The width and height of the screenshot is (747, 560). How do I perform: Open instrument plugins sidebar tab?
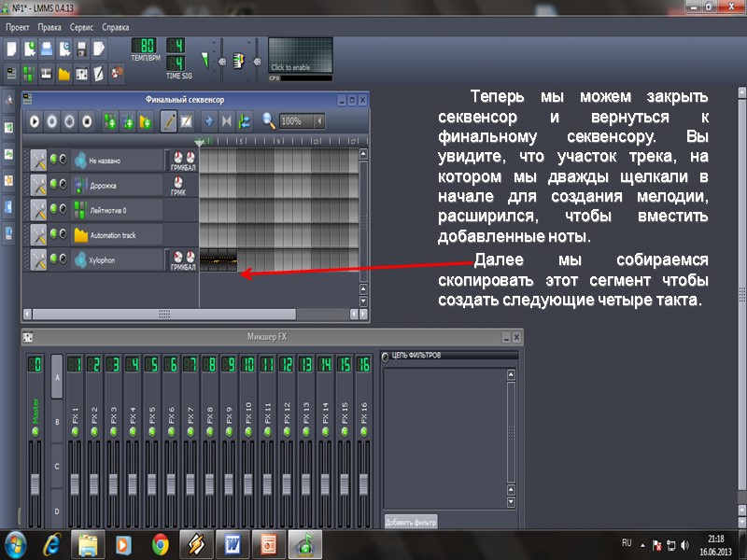point(9,101)
